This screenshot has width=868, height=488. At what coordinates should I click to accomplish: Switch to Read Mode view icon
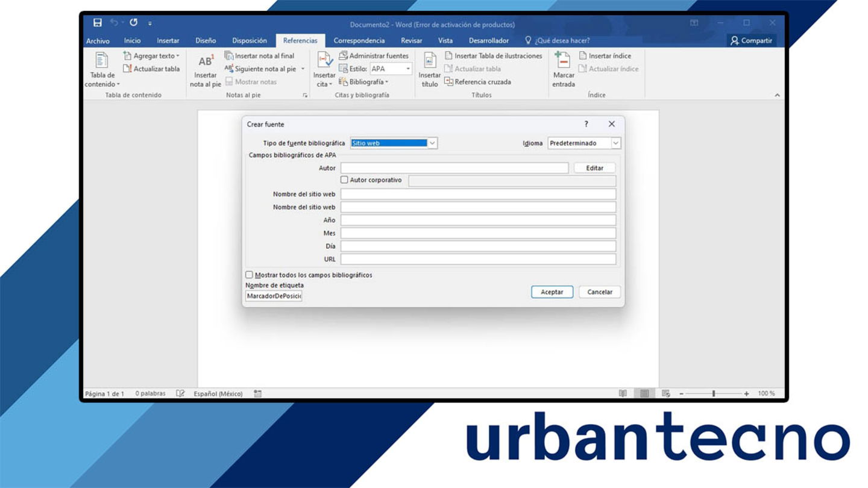[x=623, y=393]
